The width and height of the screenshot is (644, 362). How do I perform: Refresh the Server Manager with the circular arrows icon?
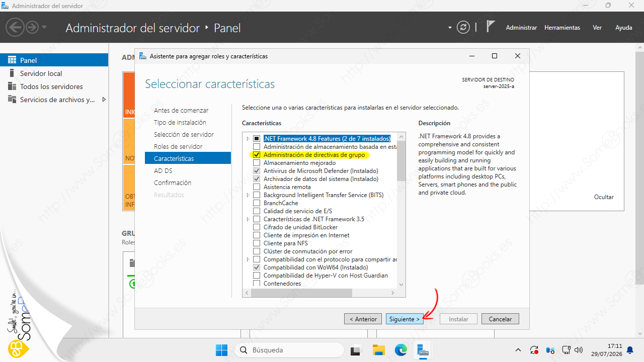pyautogui.click(x=463, y=28)
